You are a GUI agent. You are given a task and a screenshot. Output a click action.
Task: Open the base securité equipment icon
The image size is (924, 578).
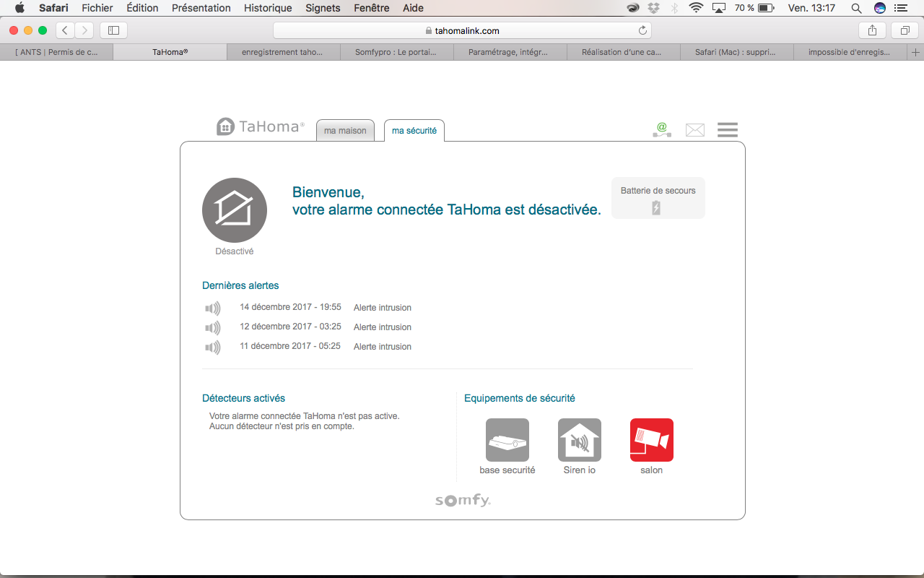point(507,440)
